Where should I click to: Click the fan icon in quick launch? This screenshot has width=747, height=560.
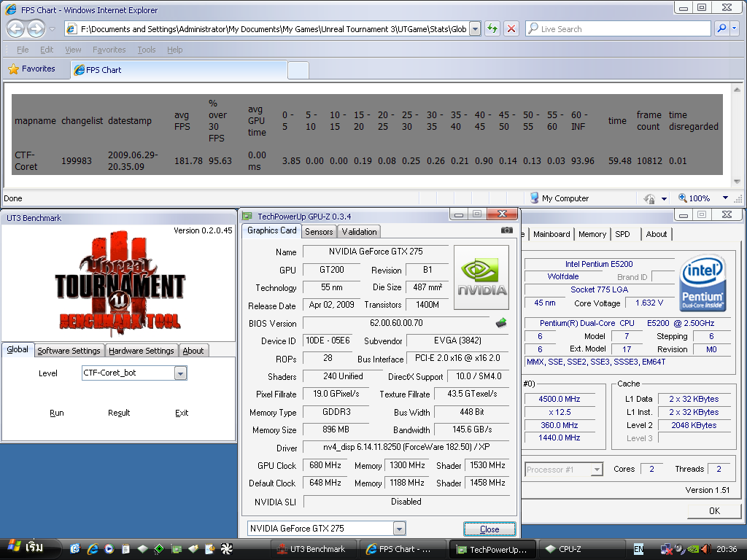point(226,549)
